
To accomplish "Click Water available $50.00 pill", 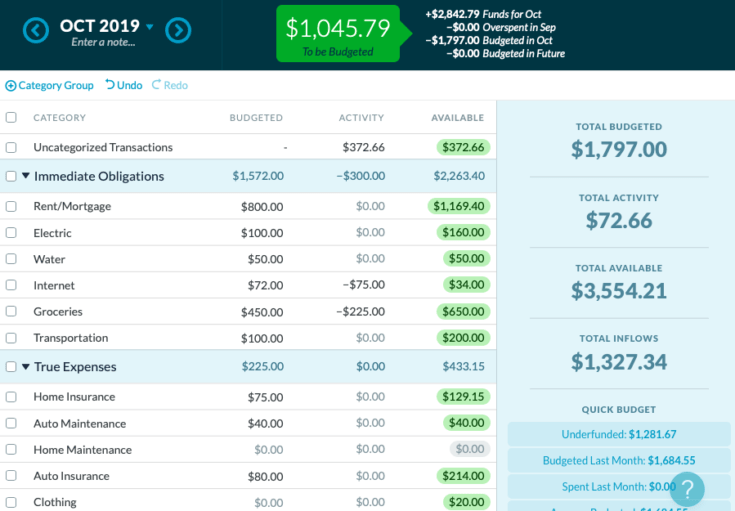I will point(466,259).
